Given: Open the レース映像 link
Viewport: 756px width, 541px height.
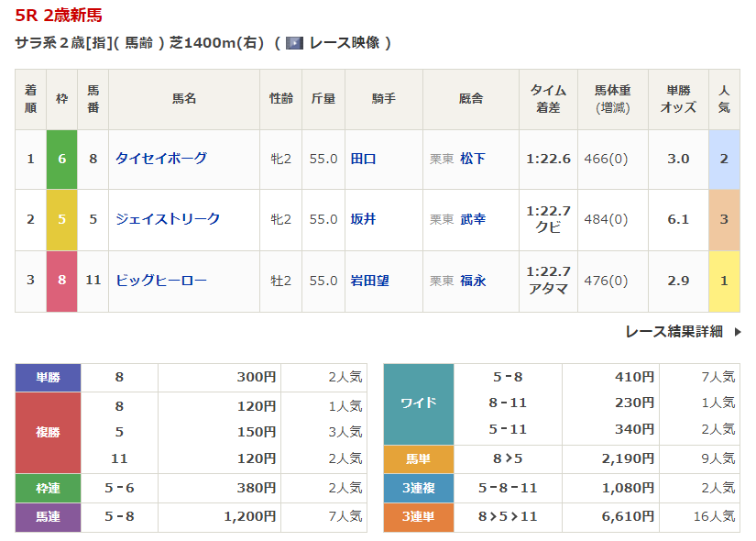Looking at the screenshot, I should click(344, 43).
